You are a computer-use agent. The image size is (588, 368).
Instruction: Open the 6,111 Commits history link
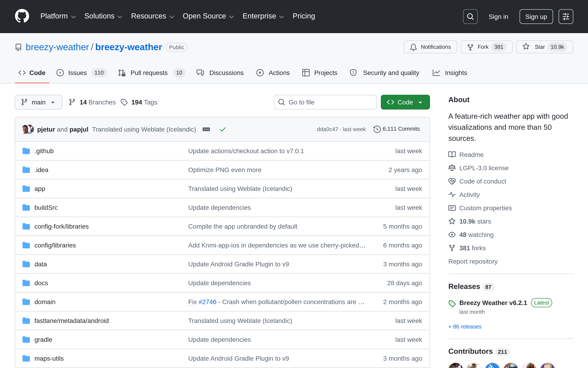tap(396, 129)
